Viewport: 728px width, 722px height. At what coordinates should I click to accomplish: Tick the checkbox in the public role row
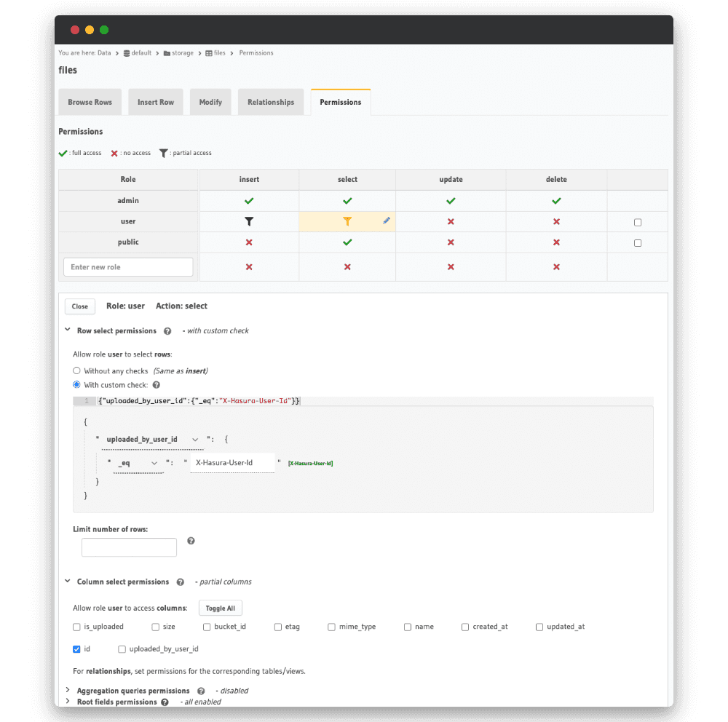pos(638,243)
